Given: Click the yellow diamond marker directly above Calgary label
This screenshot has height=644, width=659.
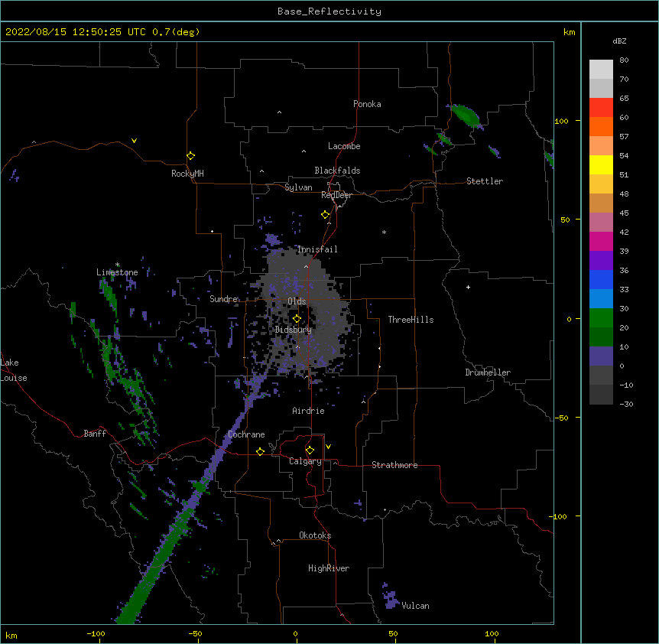Looking at the screenshot, I should click(310, 450).
